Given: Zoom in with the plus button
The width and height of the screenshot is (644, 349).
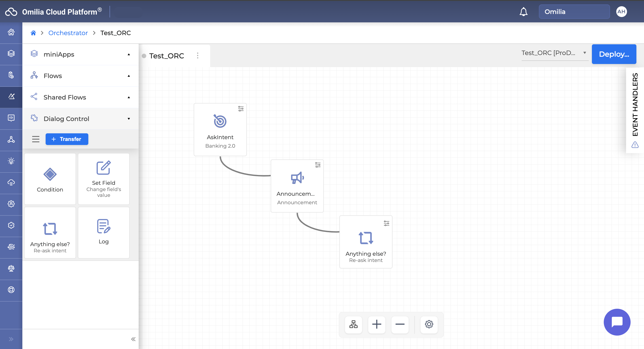Looking at the screenshot, I should pos(377,324).
